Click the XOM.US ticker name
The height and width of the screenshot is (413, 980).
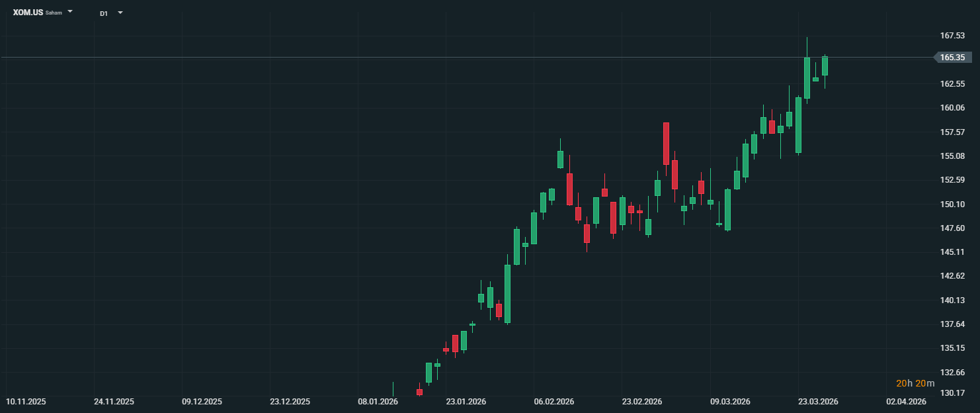pos(28,13)
